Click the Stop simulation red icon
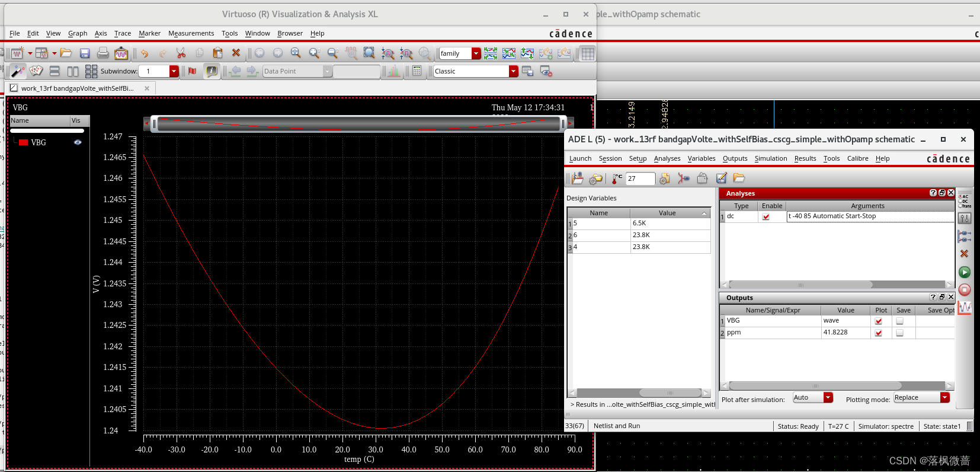This screenshot has height=472, width=980. click(965, 290)
